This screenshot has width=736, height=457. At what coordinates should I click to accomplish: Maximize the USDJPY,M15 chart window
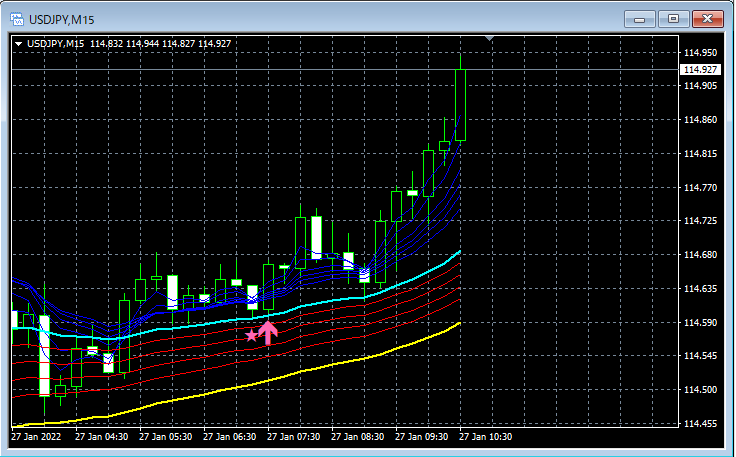673,19
